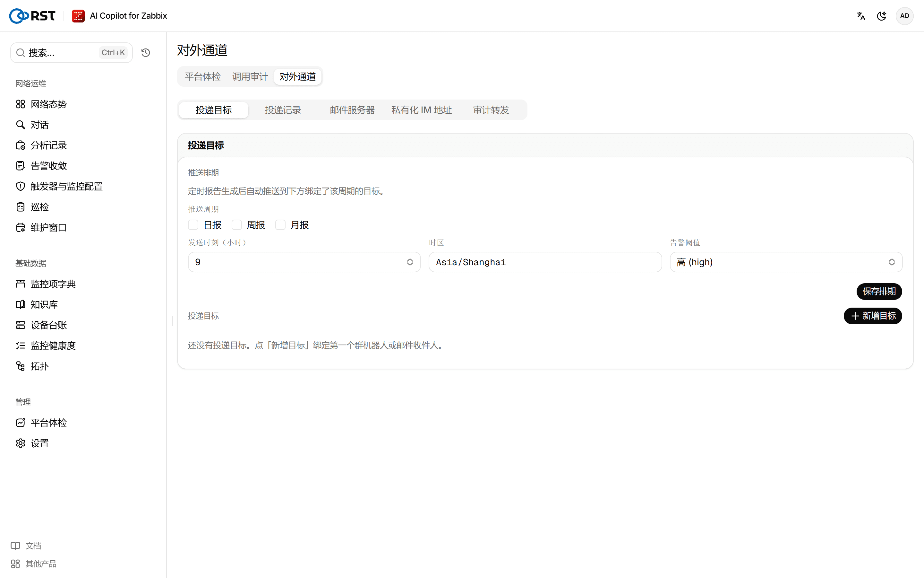Viewport: 924px width, 578px height.
Task: Open 邮件服务器 sub-tab
Action: (352, 110)
